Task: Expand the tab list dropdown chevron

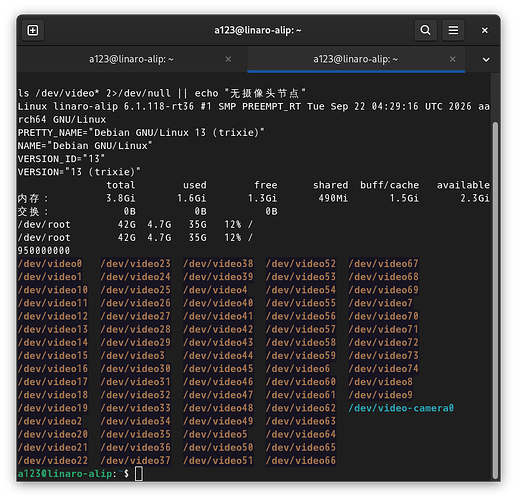Action: coord(486,60)
